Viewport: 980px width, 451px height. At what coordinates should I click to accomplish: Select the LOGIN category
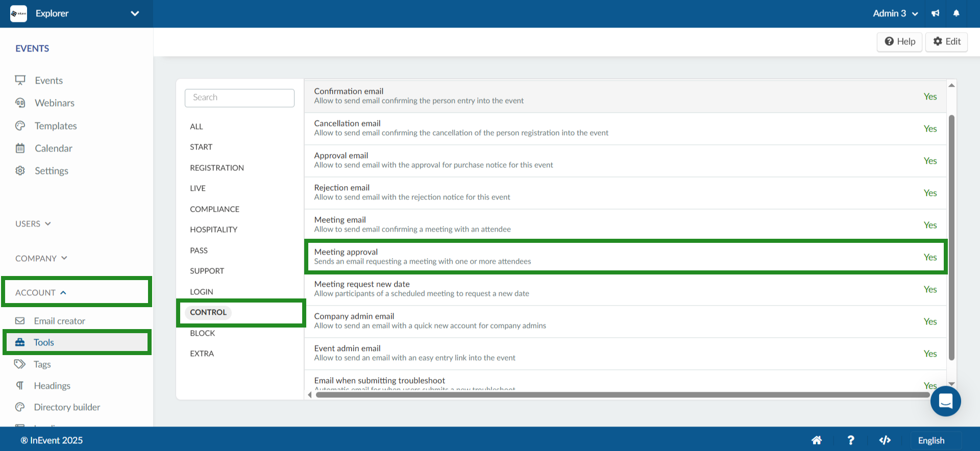pos(202,292)
